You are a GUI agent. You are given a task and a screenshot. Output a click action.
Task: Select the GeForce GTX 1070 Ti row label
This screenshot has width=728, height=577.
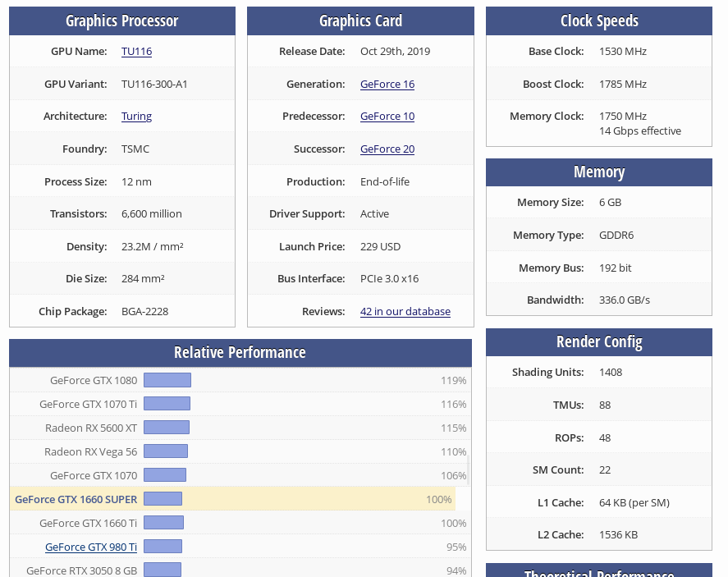[88, 405]
